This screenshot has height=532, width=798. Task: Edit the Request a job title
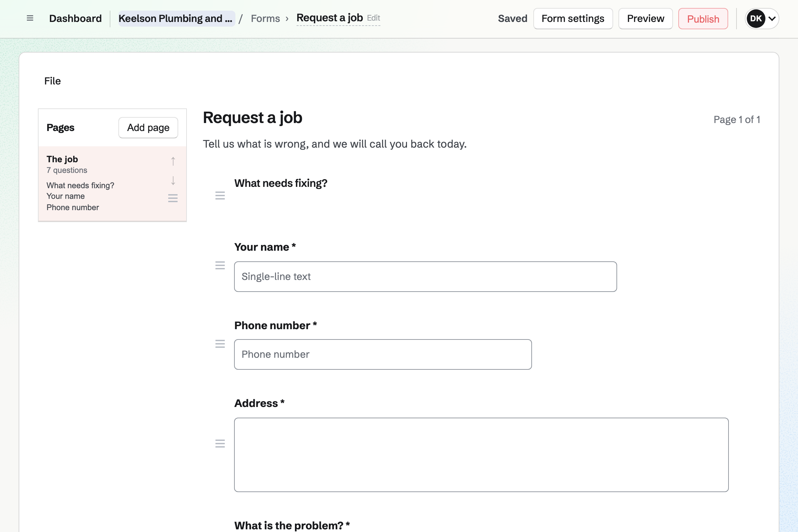tap(373, 18)
